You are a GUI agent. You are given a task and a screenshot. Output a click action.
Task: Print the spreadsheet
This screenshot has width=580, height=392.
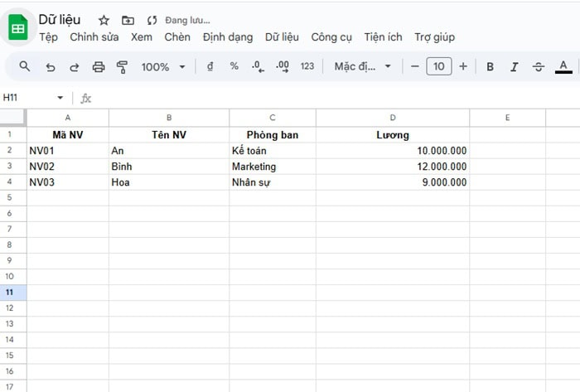tap(99, 67)
